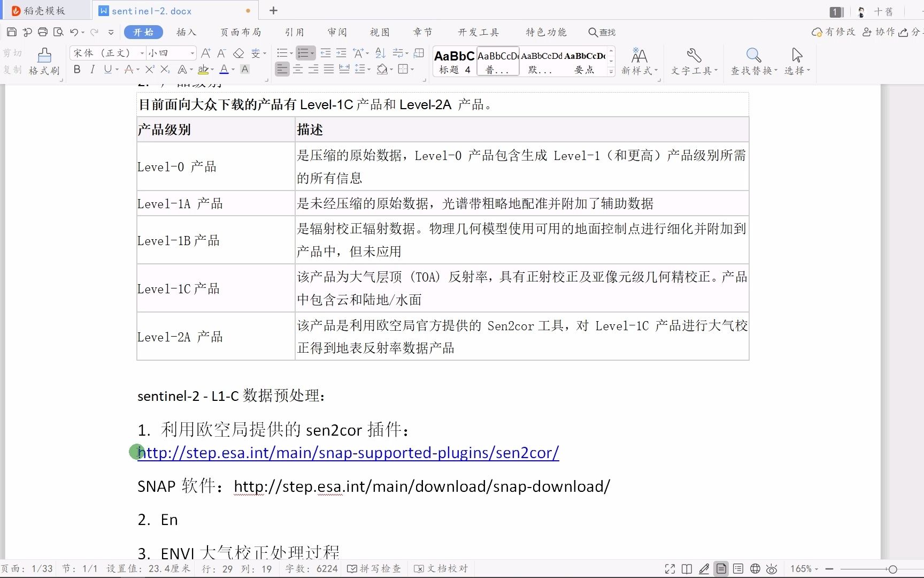The height and width of the screenshot is (578, 924).
Task: Apply distributed alignment icon
Action: [x=344, y=69]
